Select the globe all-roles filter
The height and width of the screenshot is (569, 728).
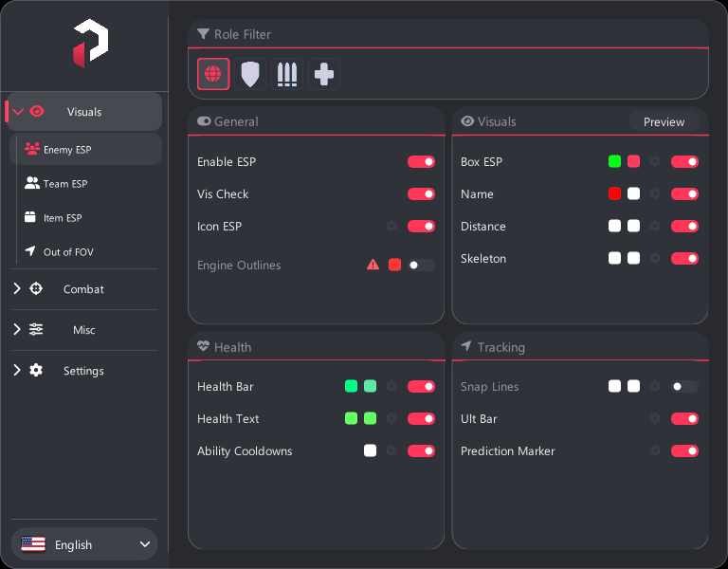coord(213,74)
